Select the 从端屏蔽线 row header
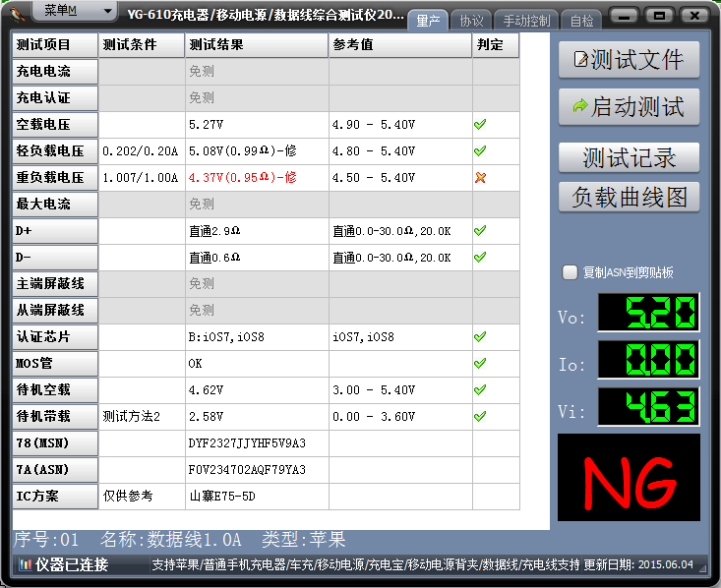This screenshot has width=721, height=588. click(55, 311)
